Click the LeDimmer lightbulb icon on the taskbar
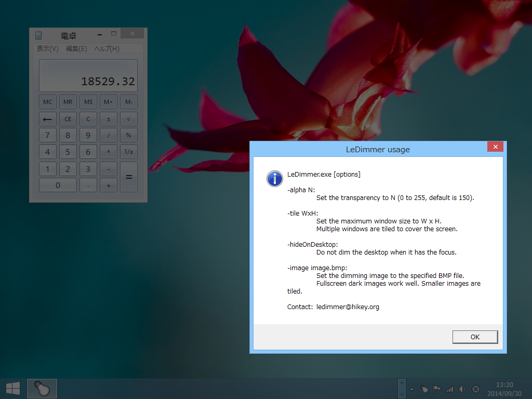 pyautogui.click(x=42, y=388)
